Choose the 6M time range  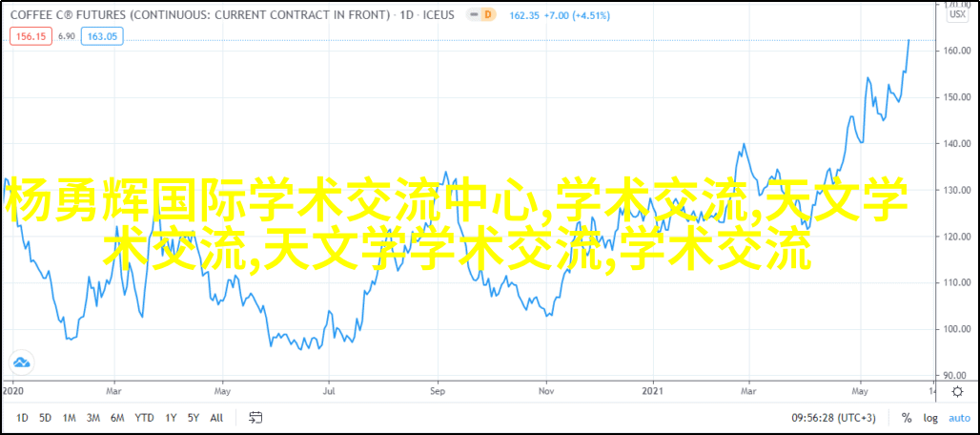click(118, 418)
